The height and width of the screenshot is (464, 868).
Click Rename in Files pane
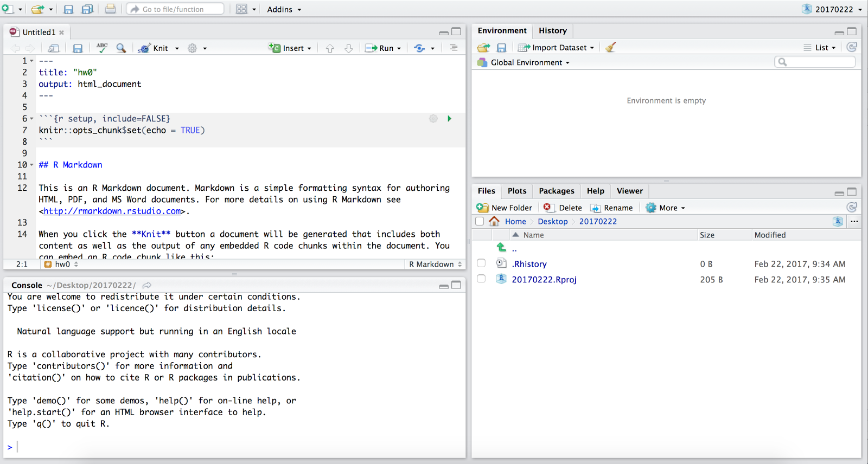[611, 208]
